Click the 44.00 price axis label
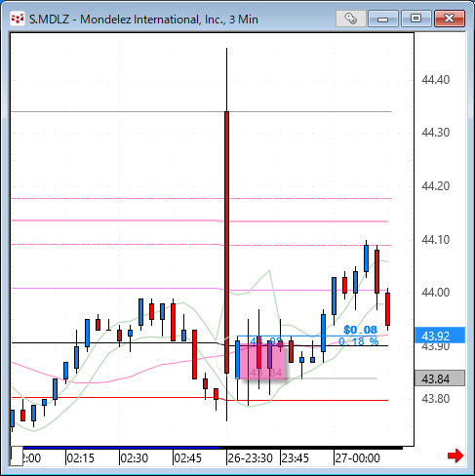The image size is (475, 476). (435, 293)
